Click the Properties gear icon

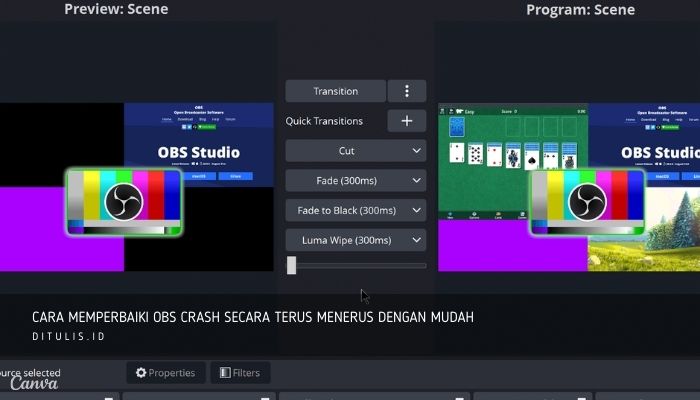pyautogui.click(x=141, y=373)
